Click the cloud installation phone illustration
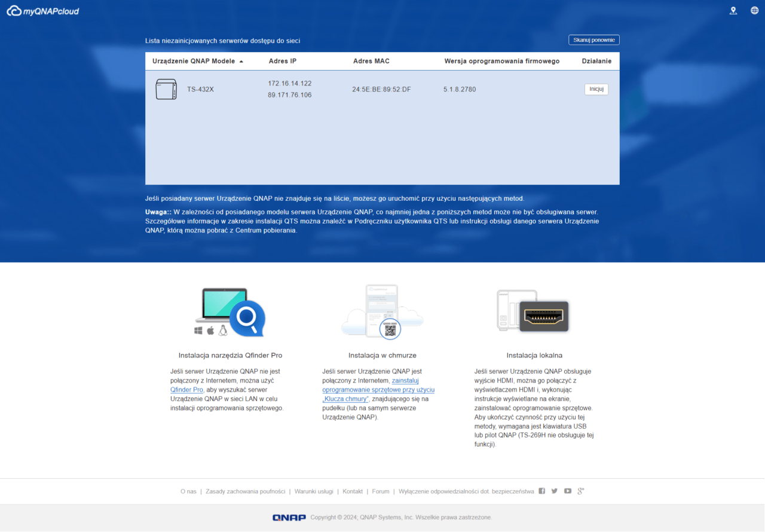765x532 pixels. (382, 311)
